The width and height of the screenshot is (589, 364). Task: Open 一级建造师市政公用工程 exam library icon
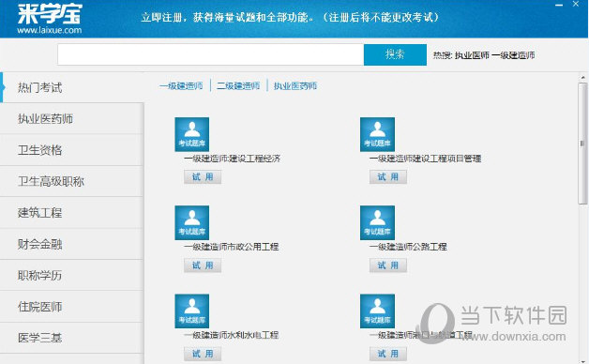(x=192, y=222)
